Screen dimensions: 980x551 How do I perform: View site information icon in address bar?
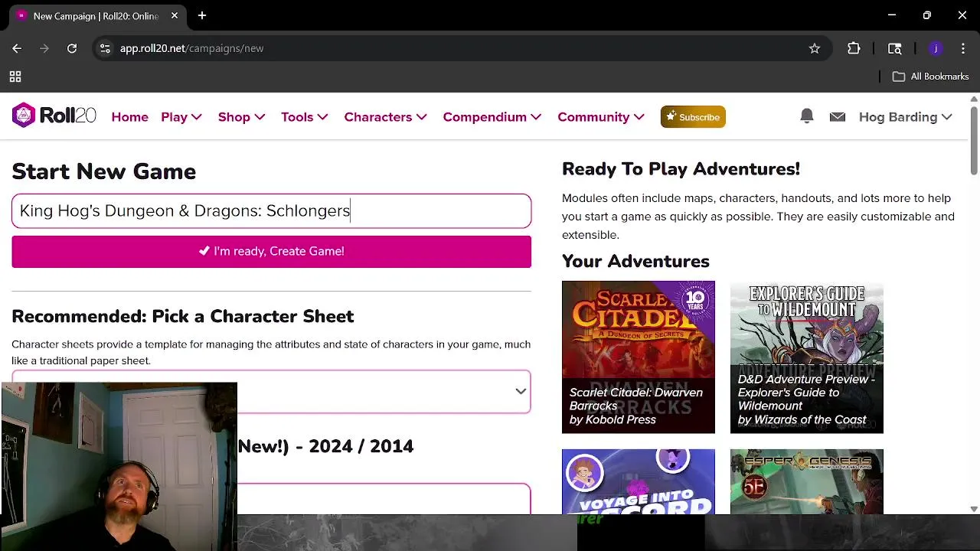click(x=106, y=48)
